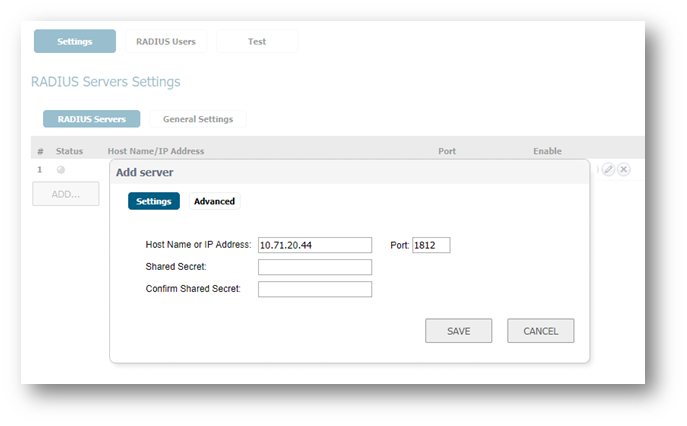This screenshot has width=687, height=426.
Task: Open the Advanced tab in the Add server dialog
Action: click(x=214, y=201)
